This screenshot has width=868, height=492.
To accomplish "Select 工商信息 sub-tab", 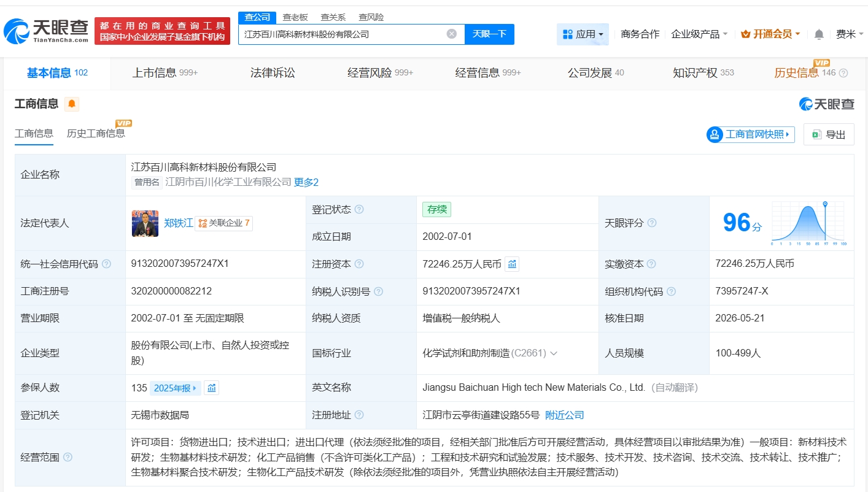I will point(34,133).
